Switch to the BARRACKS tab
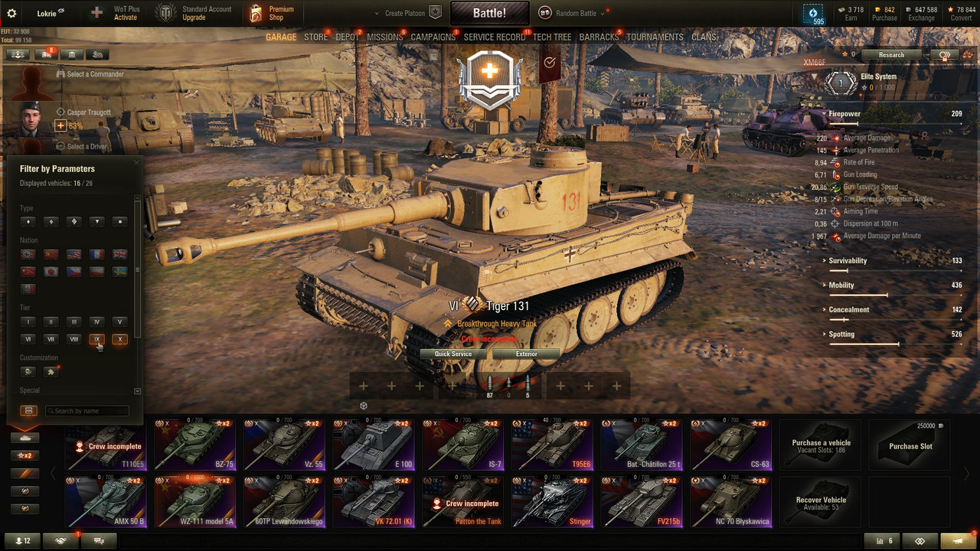This screenshot has width=980, height=551. 599,37
